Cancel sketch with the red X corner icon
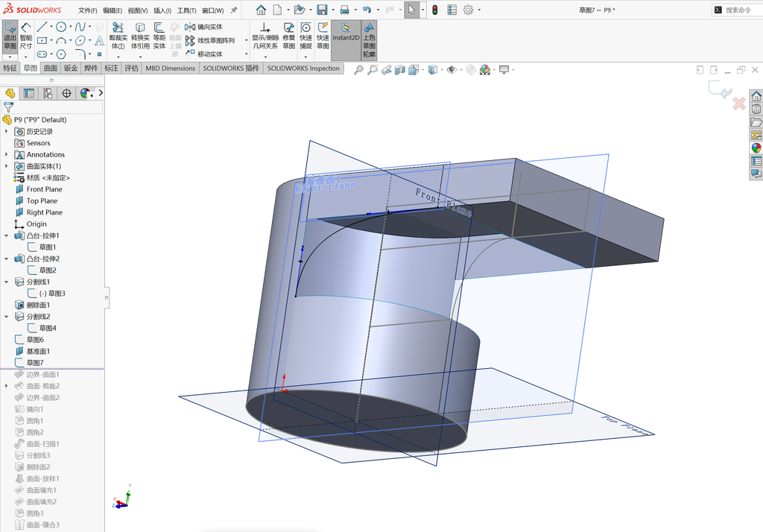This screenshot has height=532, width=763. pos(739,103)
